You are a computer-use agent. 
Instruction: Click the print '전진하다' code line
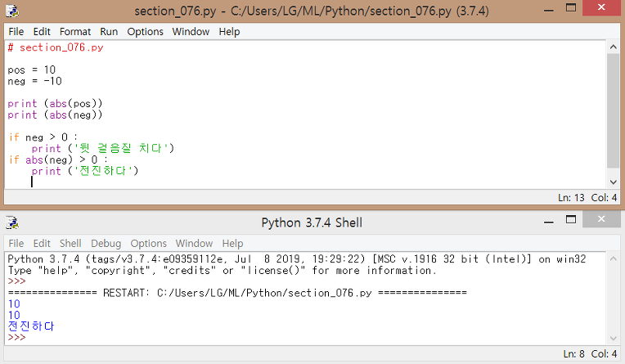85,171
